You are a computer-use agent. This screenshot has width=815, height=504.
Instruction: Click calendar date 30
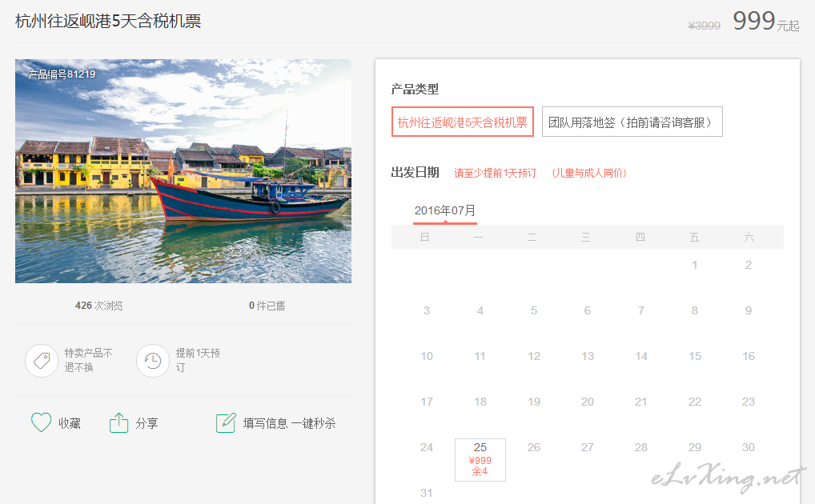click(748, 447)
